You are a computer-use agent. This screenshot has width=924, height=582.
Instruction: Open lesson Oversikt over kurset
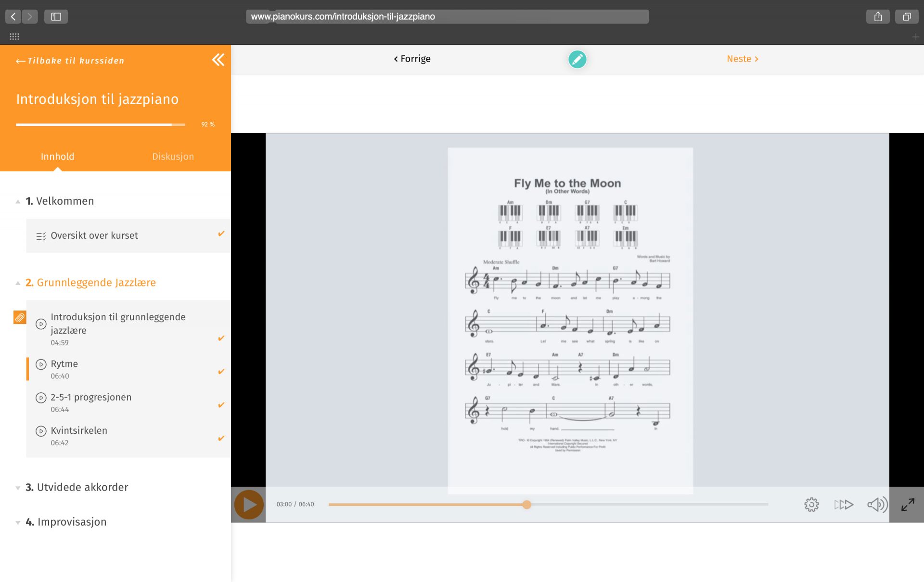[x=128, y=236]
